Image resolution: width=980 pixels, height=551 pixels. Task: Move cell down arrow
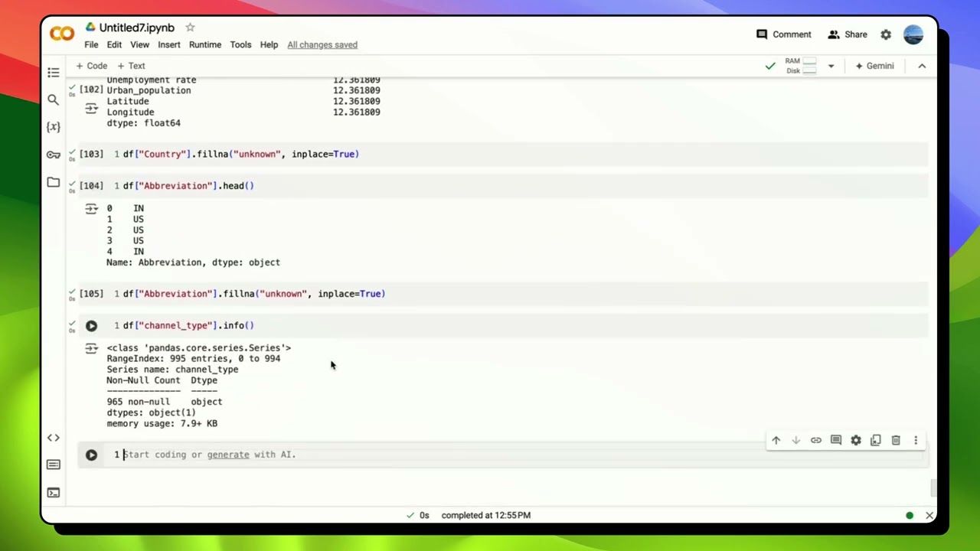(796, 440)
